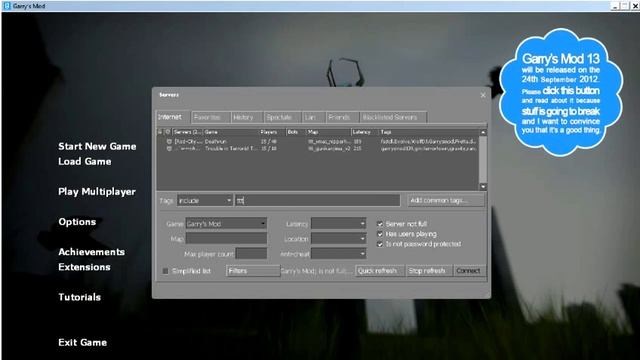Click Stop refresh button
Viewport: 640px width, 360px height.
tap(429, 271)
